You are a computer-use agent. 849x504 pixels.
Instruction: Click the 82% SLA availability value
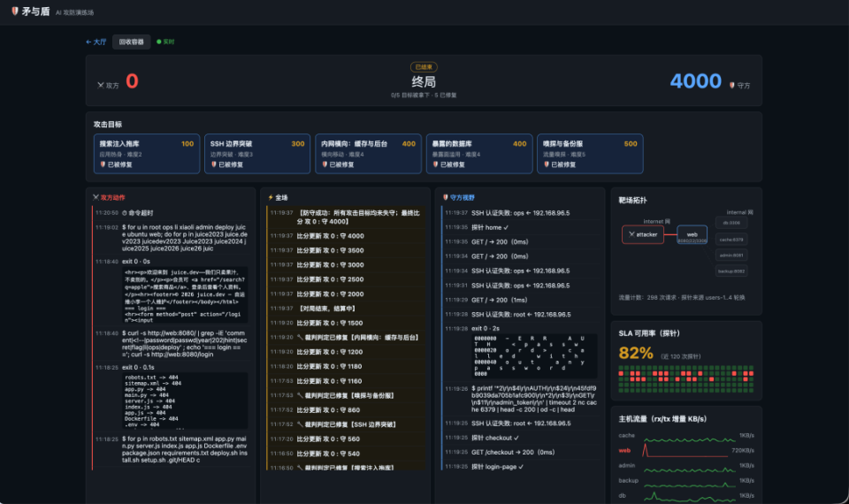click(x=636, y=354)
